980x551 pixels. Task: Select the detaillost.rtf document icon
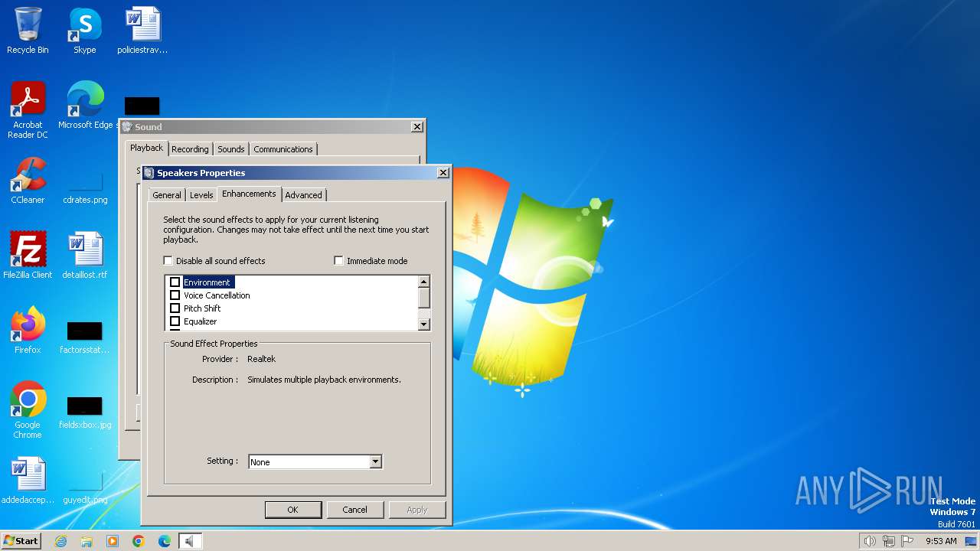tap(85, 256)
